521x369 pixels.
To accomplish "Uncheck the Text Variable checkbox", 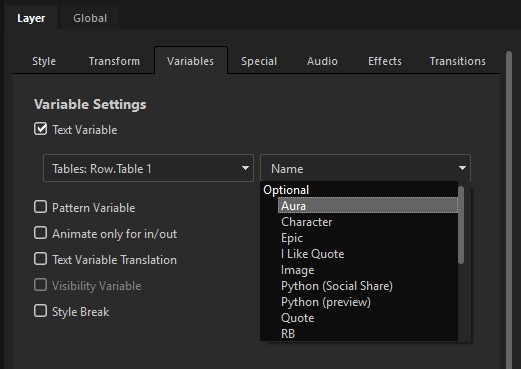I will 40,129.
